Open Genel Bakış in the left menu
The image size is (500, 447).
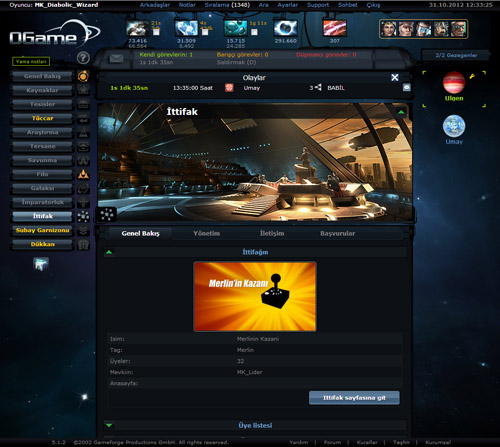click(42, 76)
